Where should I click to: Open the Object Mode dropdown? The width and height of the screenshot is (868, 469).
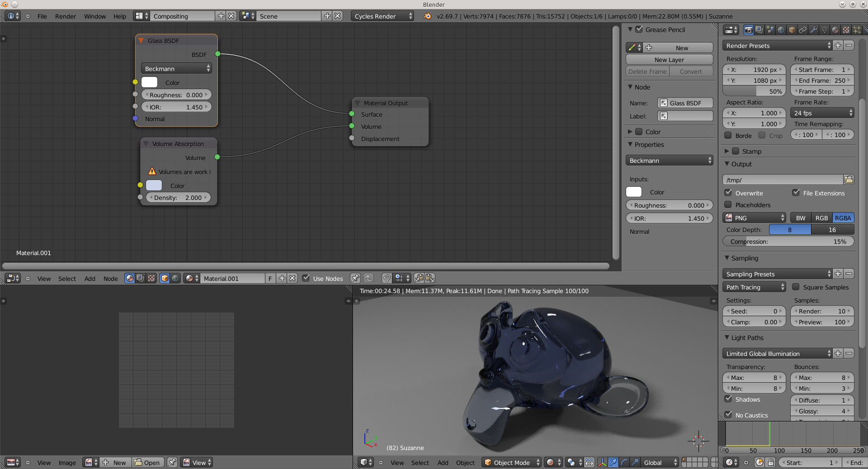pos(511,462)
